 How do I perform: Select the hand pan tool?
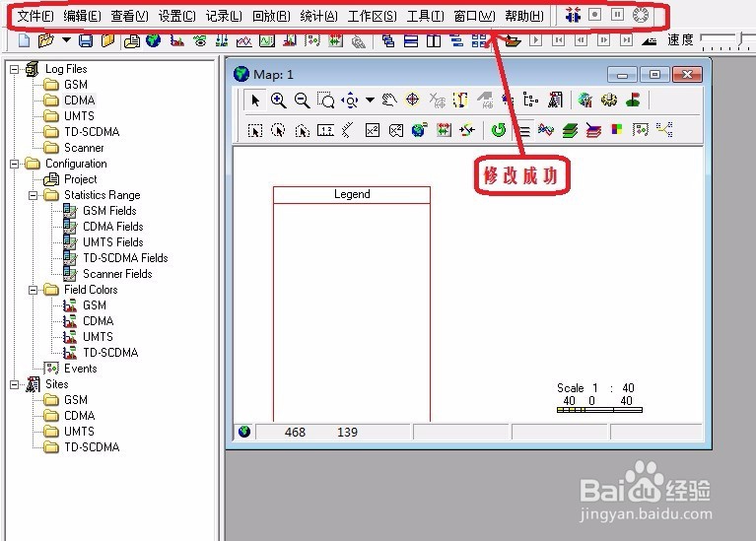click(389, 101)
